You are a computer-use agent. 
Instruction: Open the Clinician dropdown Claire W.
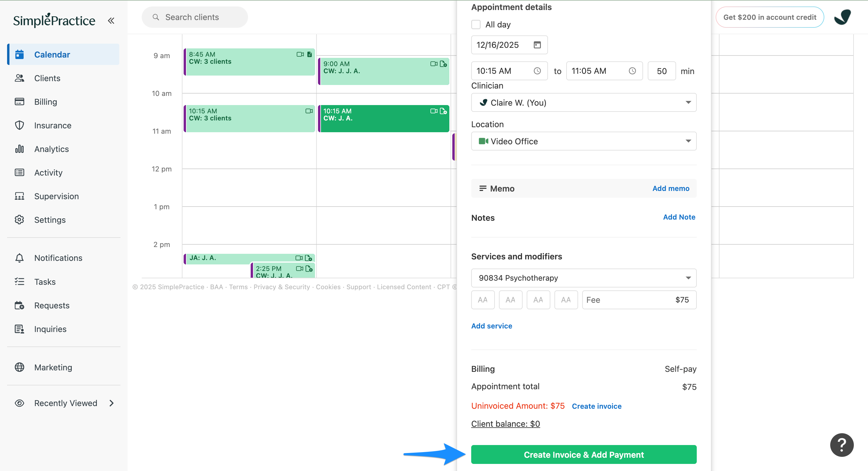click(x=584, y=102)
